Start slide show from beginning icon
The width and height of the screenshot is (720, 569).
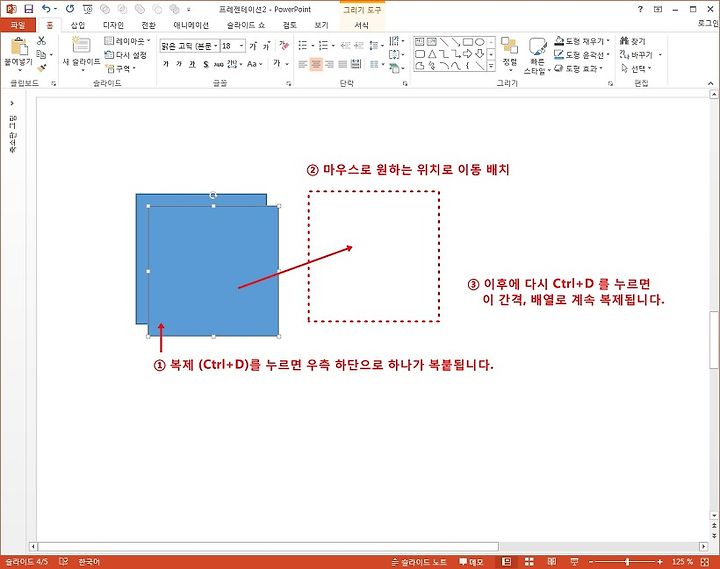click(88, 9)
